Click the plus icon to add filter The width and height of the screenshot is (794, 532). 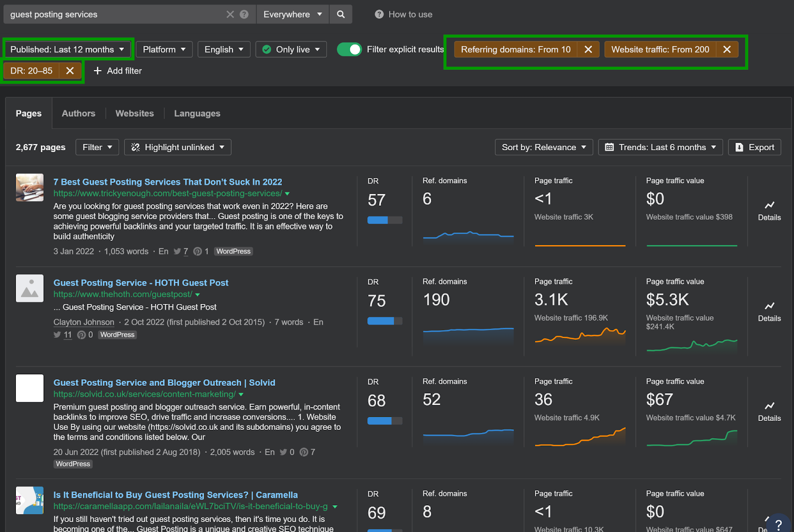(98, 71)
